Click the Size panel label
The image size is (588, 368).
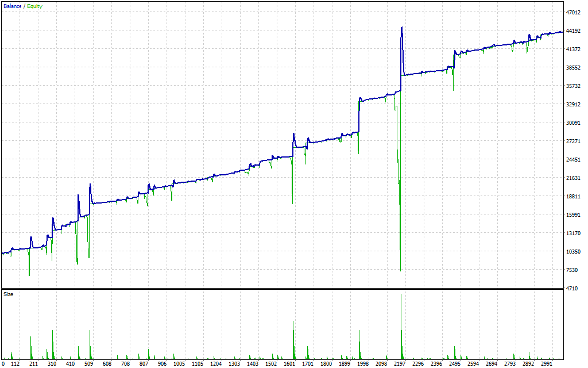tap(9, 294)
